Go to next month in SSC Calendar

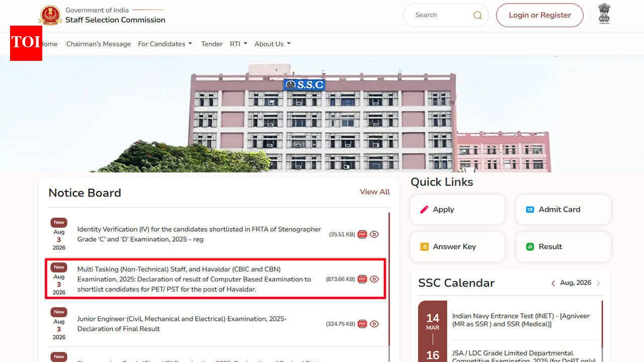click(598, 284)
